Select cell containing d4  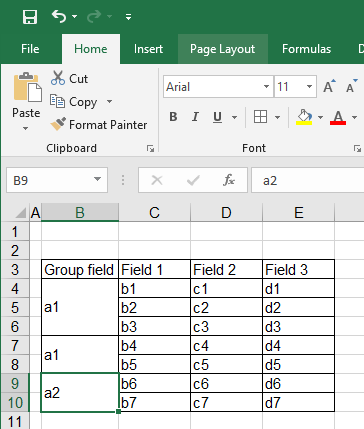coord(299,345)
